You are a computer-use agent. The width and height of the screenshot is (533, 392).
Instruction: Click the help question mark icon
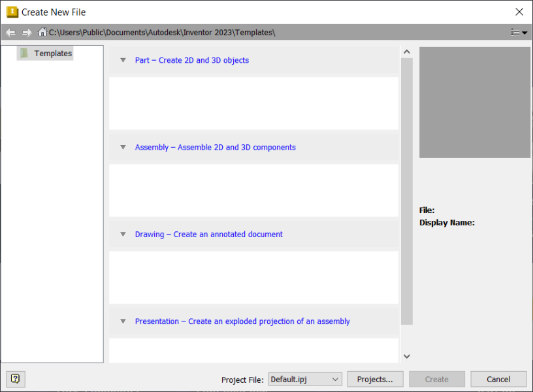point(15,379)
